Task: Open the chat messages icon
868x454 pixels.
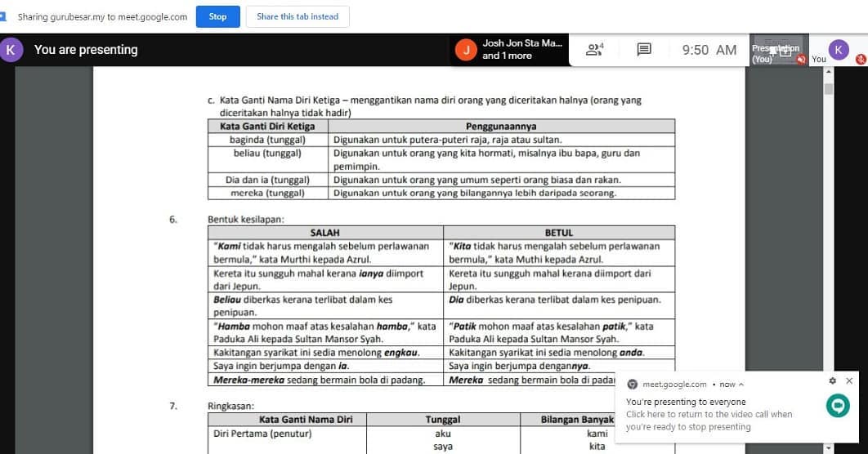Action: pyautogui.click(x=644, y=50)
